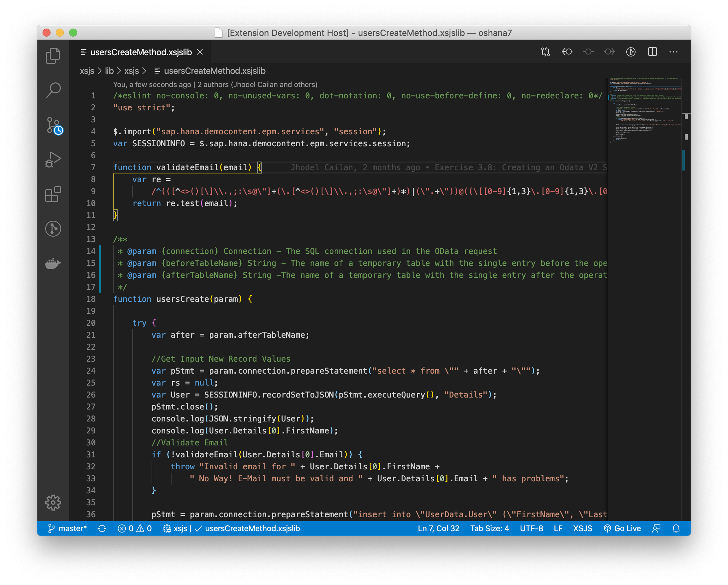728x585 pixels.
Task: Toggle Go Live server in status bar
Action: [x=622, y=528]
